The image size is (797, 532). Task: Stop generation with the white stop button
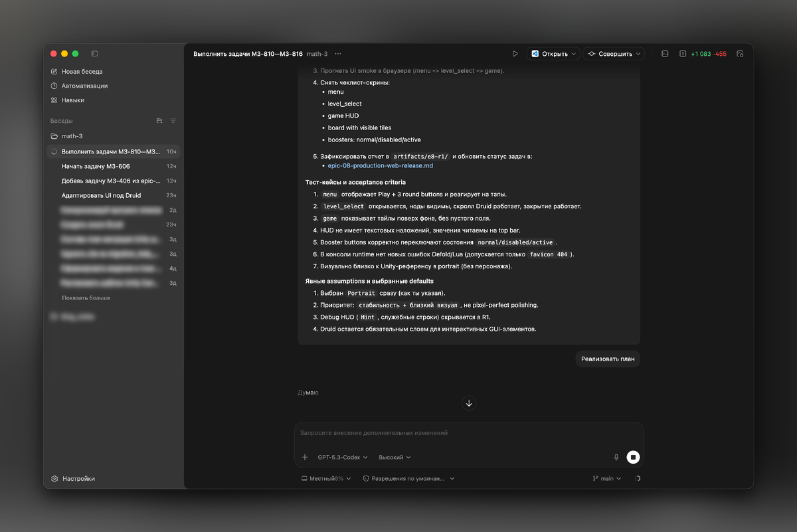[x=633, y=457]
